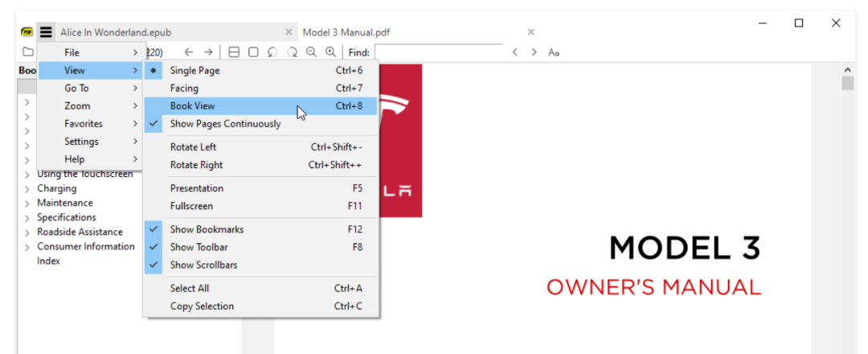Toggle Show Toolbar option

(x=260, y=247)
